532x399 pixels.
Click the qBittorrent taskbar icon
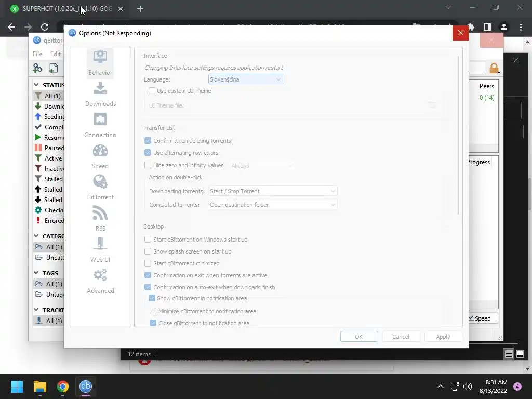click(x=86, y=387)
